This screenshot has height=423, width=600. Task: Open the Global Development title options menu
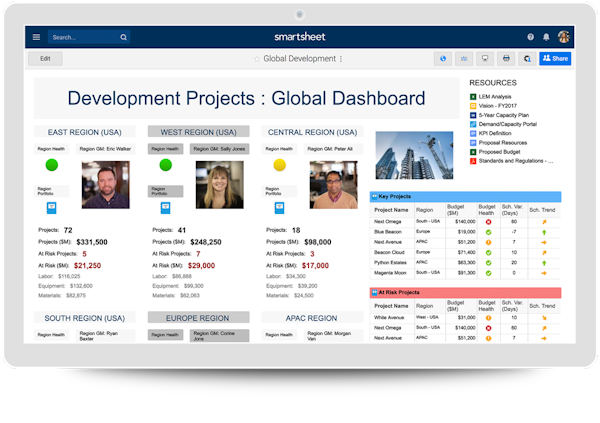341,59
